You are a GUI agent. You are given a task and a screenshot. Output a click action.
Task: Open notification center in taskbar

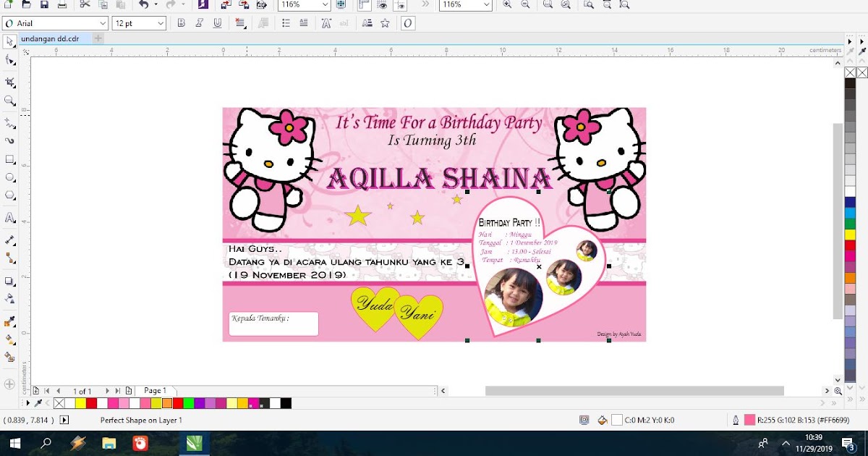(848, 443)
